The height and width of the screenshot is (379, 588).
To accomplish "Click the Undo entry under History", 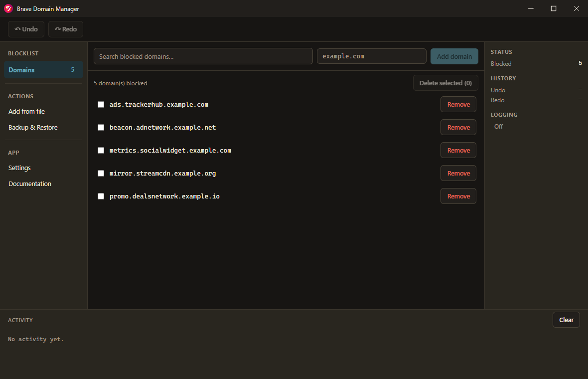I will (x=536, y=90).
